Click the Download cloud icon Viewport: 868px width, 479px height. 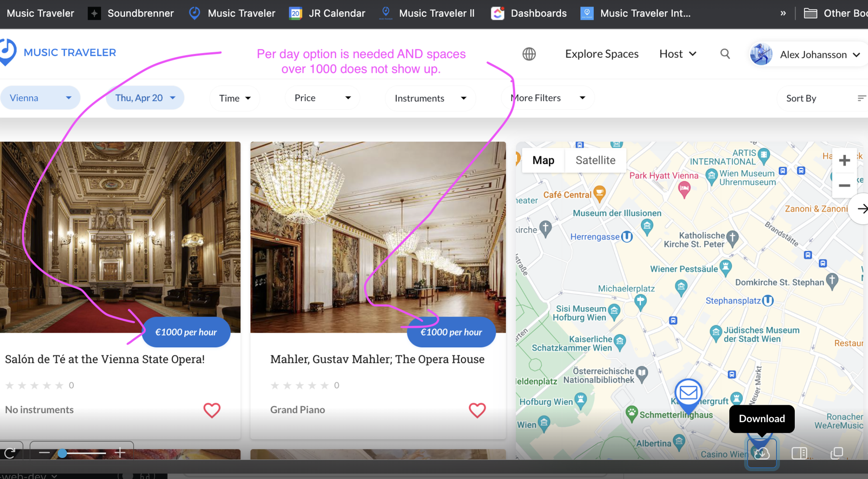[x=762, y=453]
